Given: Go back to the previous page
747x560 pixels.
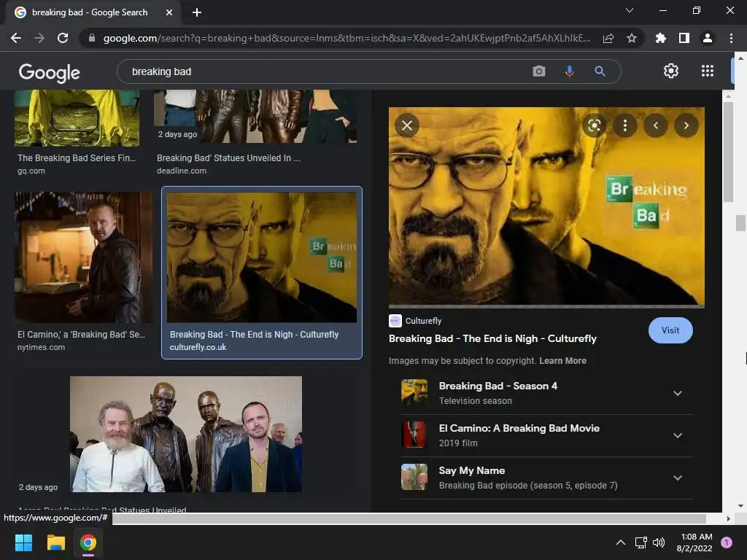Looking at the screenshot, I should 16,38.
